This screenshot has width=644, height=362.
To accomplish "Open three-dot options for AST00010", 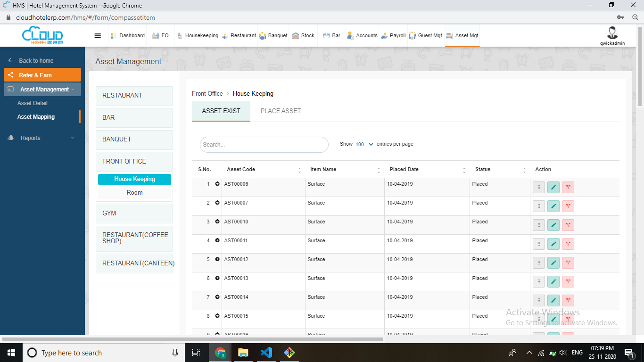I will click(x=539, y=225).
